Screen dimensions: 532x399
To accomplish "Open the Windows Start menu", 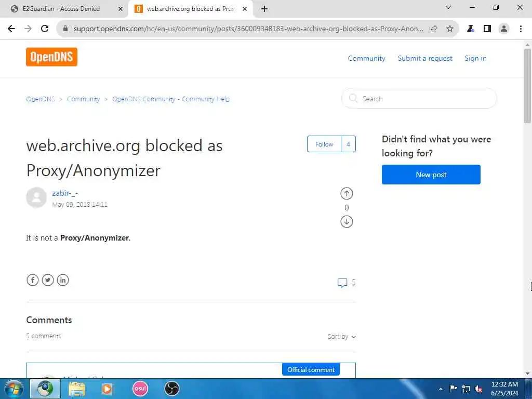I will [14, 389].
